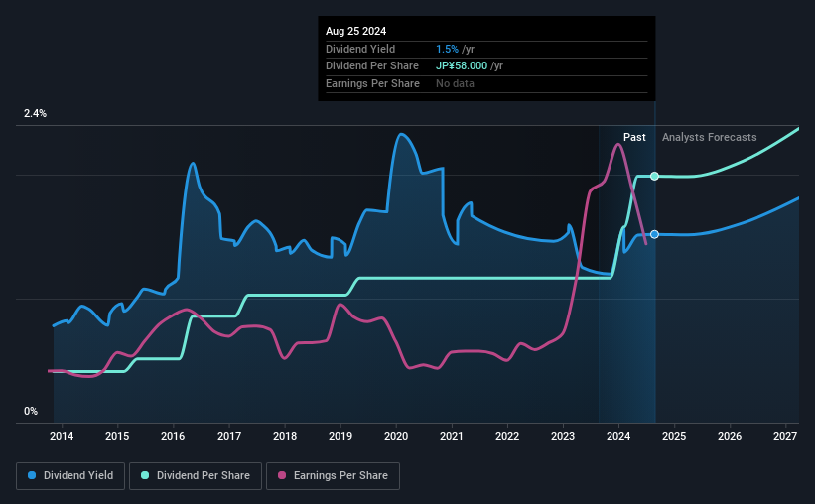
Task: Click the 2014 x-axis year label
Action: point(62,436)
